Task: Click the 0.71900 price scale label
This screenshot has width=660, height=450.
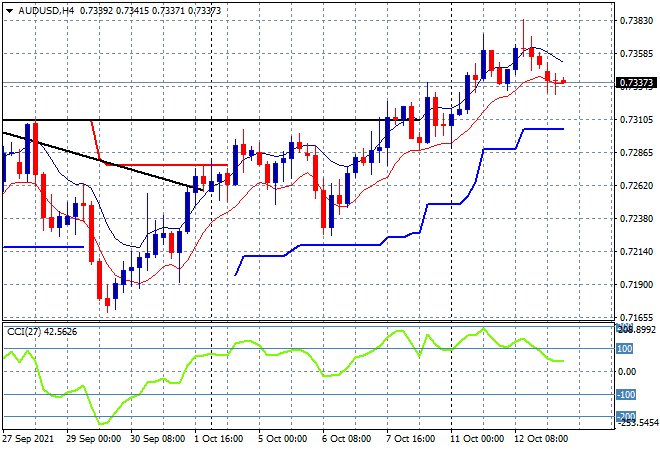Action: point(636,285)
